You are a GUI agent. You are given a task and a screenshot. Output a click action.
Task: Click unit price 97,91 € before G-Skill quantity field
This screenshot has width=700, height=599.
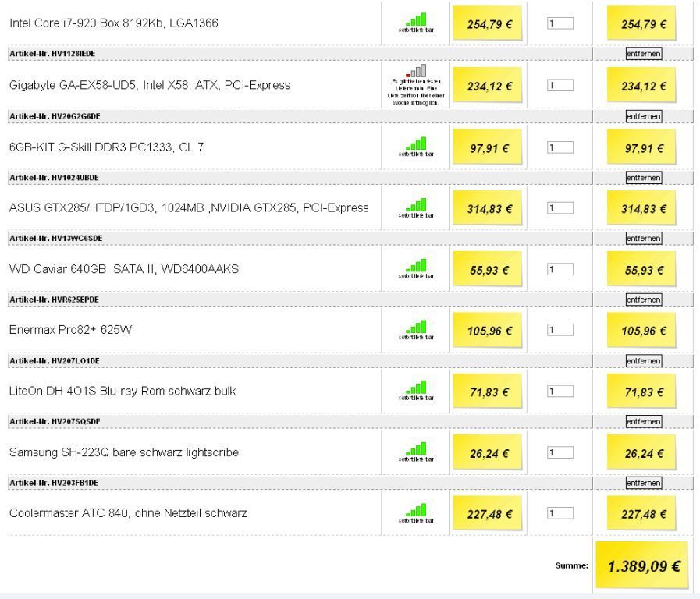(488, 147)
